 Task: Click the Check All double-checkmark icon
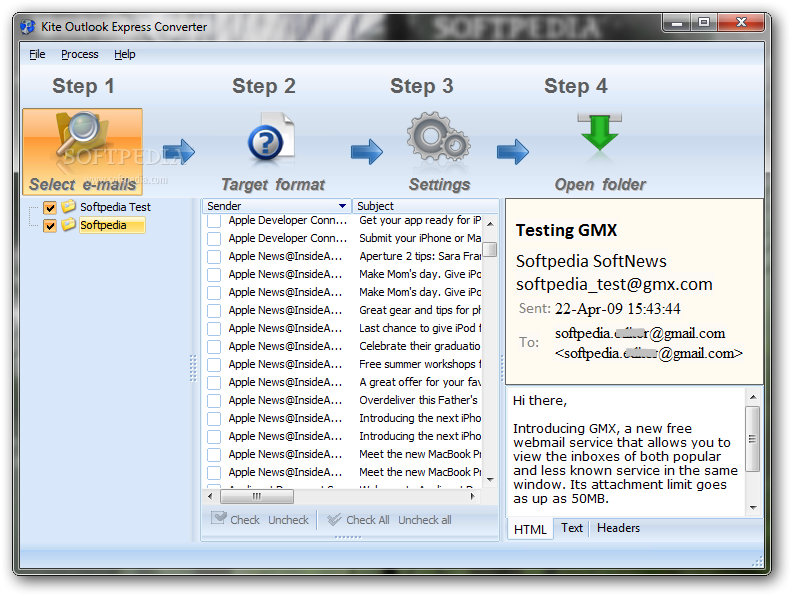tap(334, 519)
